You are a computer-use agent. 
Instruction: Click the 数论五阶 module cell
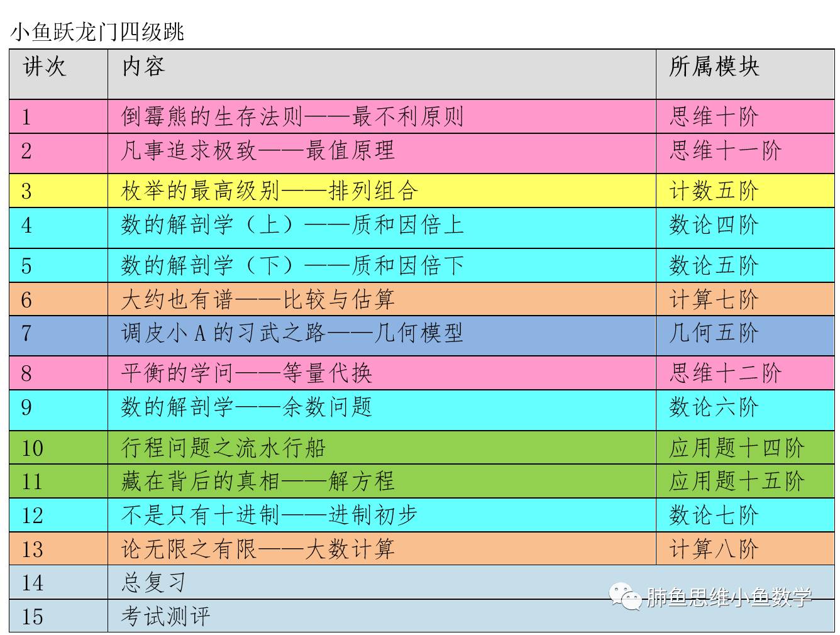pos(745,265)
